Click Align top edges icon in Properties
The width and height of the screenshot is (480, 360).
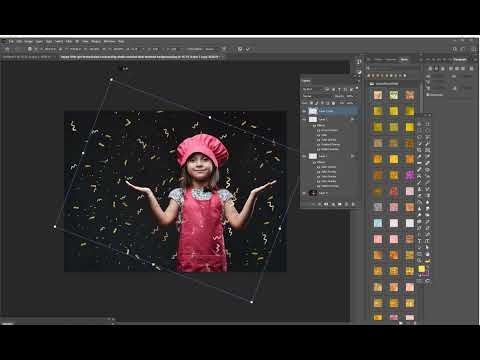click(x=451, y=68)
